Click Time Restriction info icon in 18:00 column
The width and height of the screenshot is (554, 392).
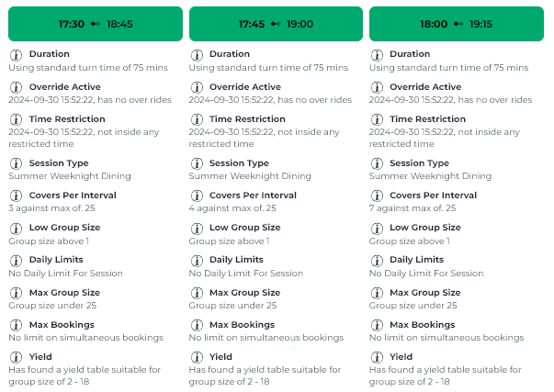point(377,119)
